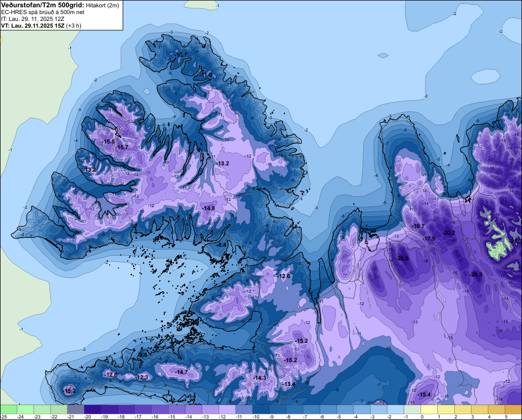Click the legend color swatch labeled -6
522x420 pixels.
click(x=328, y=409)
